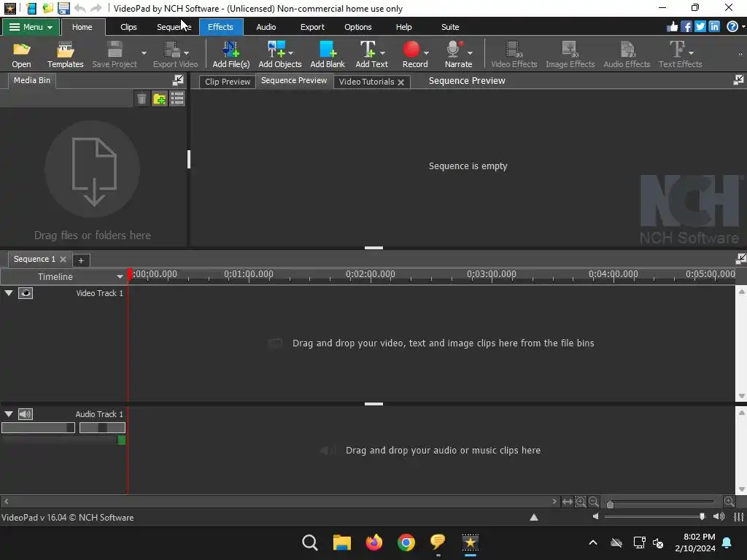The width and height of the screenshot is (747, 560).
Task: Click the Add Objects icon
Action: point(276,50)
